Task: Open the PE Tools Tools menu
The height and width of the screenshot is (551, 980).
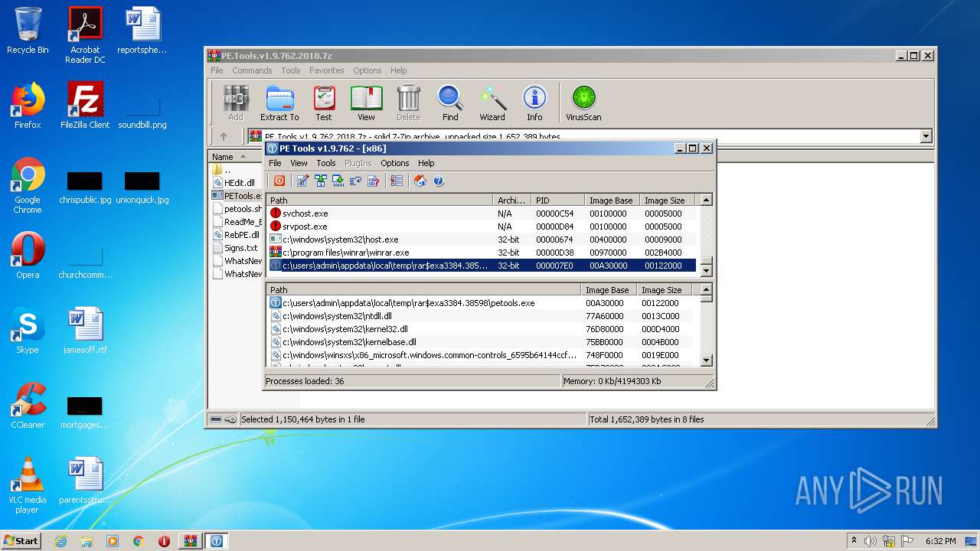Action: pyautogui.click(x=326, y=163)
